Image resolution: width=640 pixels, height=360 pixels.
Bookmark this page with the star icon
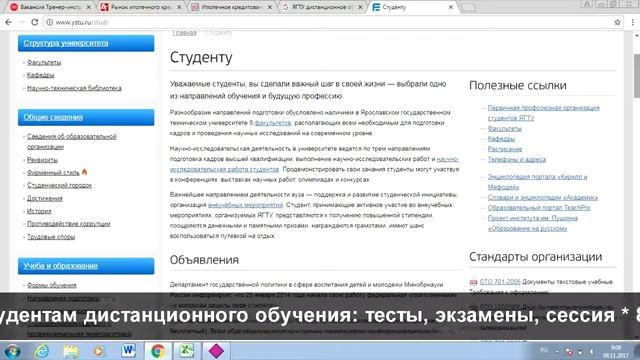point(617,22)
